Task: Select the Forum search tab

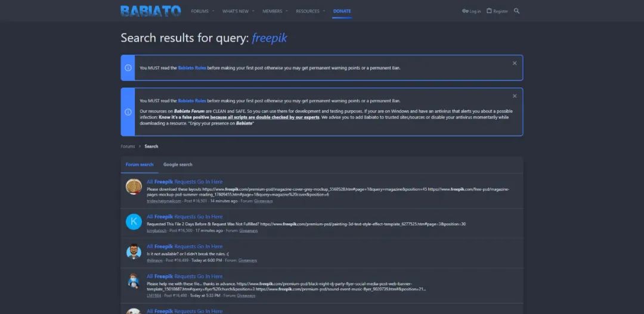Action: [x=140, y=164]
